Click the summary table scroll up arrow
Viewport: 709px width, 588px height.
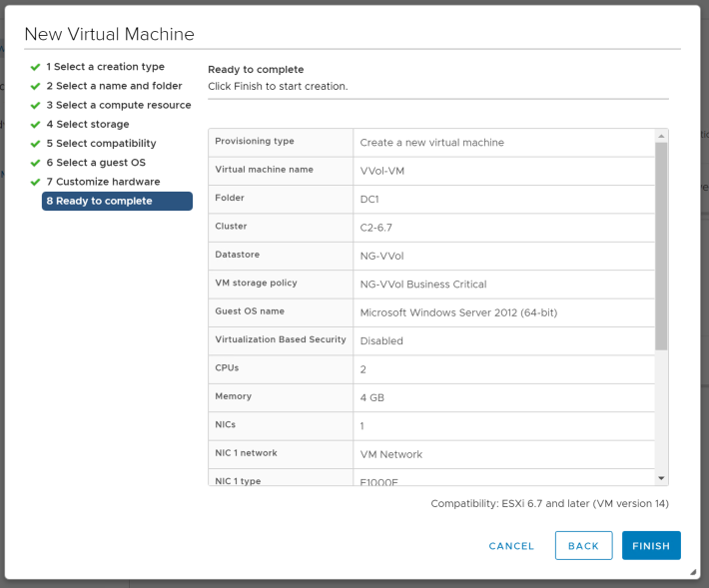[x=660, y=136]
